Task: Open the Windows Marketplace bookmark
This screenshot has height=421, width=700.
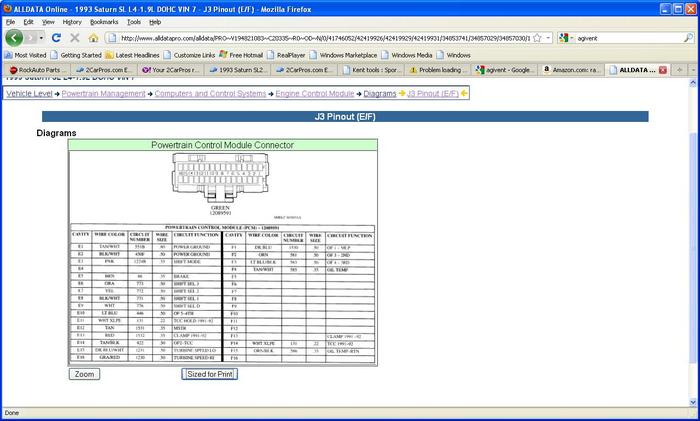Action: 343,55
